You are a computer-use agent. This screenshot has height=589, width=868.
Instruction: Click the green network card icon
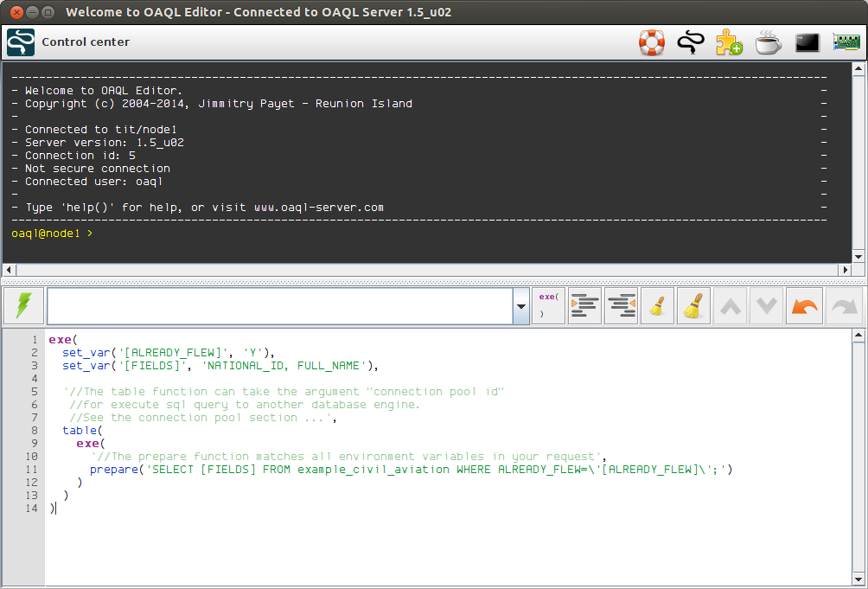[x=846, y=42]
